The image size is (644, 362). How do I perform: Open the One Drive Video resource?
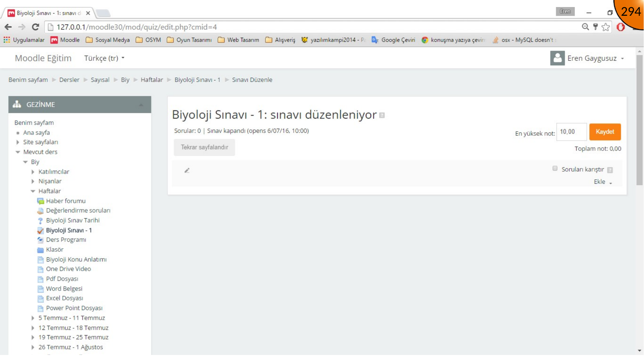coord(68,269)
